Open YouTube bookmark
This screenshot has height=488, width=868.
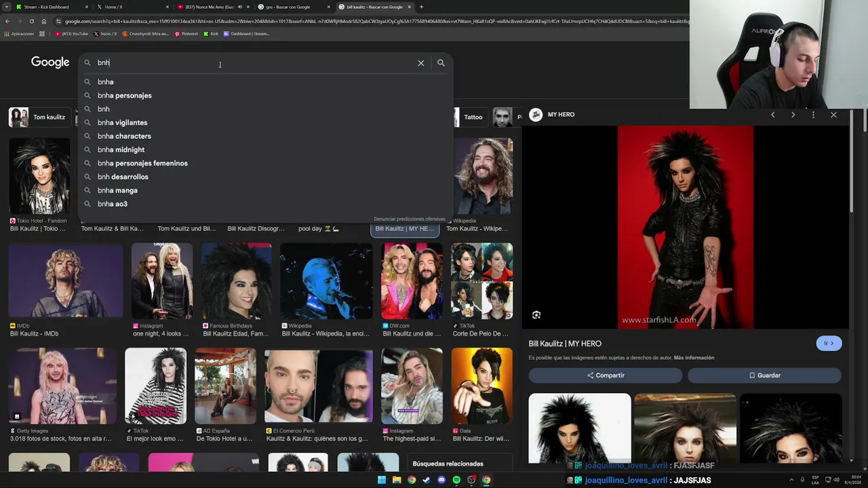coord(72,33)
